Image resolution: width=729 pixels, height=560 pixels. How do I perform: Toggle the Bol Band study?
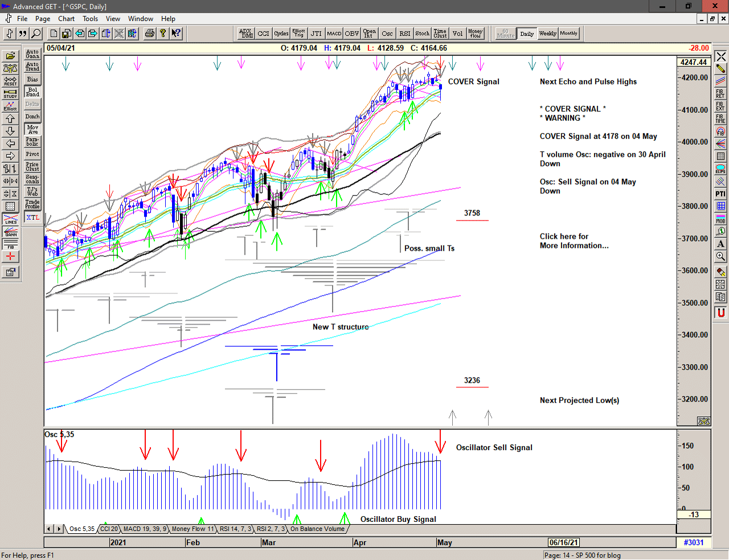point(32,92)
